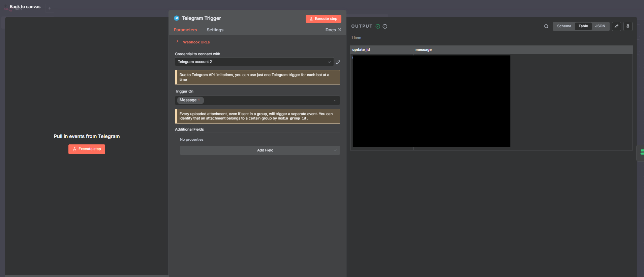Pin the output data
The height and width of the screenshot is (277, 644).
pos(628,26)
